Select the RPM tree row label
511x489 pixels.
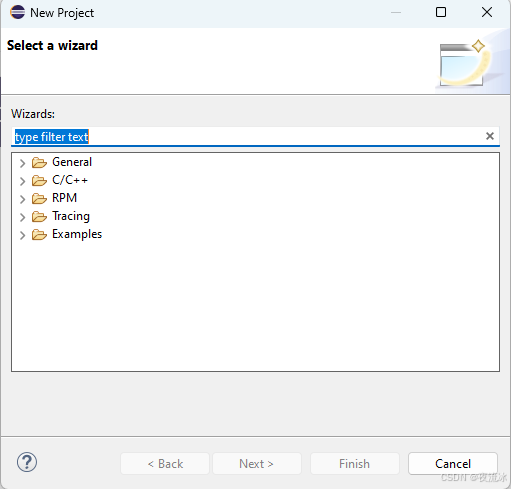pyautogui.click(x=65, y=198)
